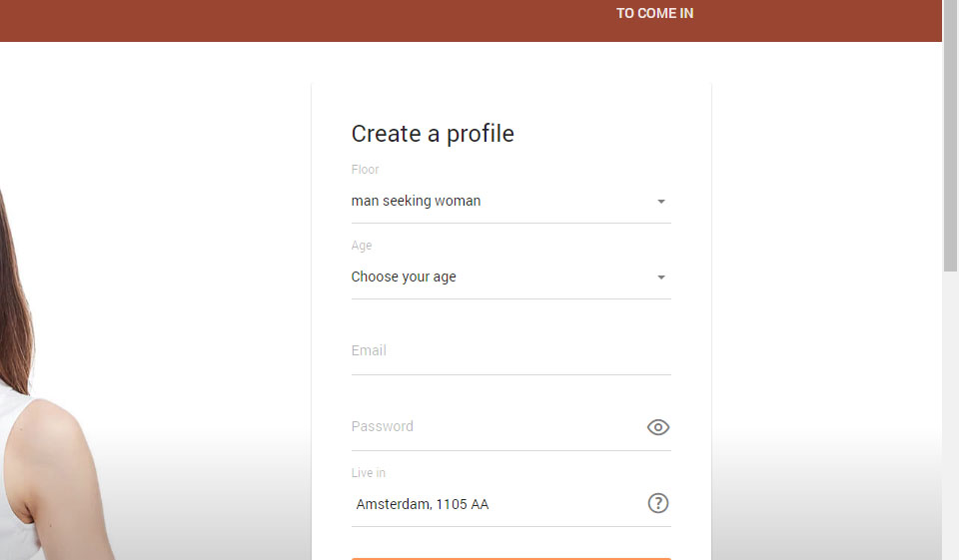Viewport: 959px width, 560px height.
Task: Expand the Floor dropdown arrow
Action: pos(660,202)
